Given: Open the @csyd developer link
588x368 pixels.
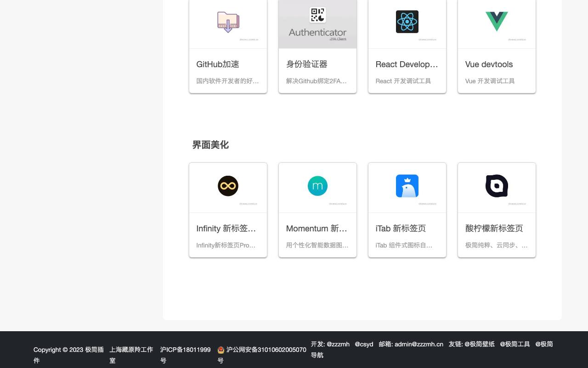Looking at the screenshot, I should pyautogui.click(x=364, y=344).
